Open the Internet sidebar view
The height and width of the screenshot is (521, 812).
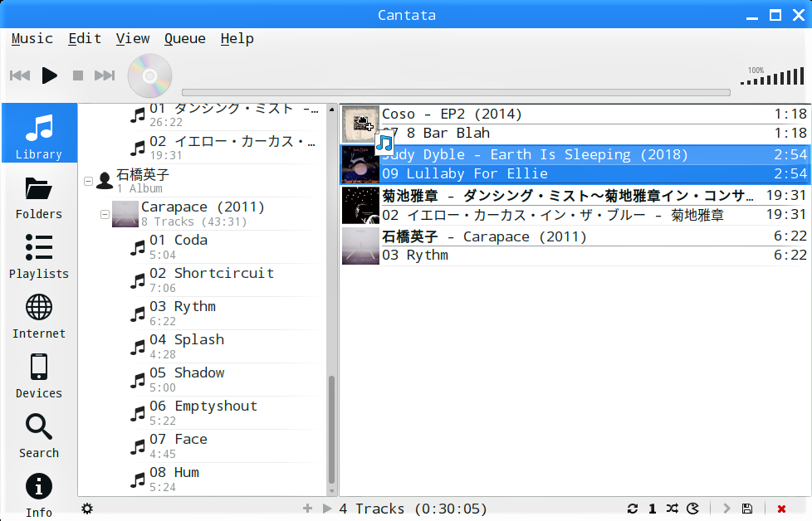[39, 317]
